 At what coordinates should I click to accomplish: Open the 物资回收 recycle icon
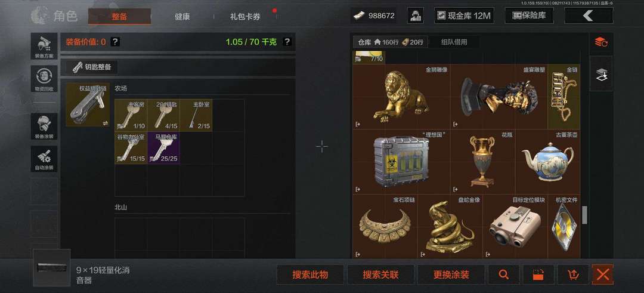pyautogui.click(x=44, y=79)
